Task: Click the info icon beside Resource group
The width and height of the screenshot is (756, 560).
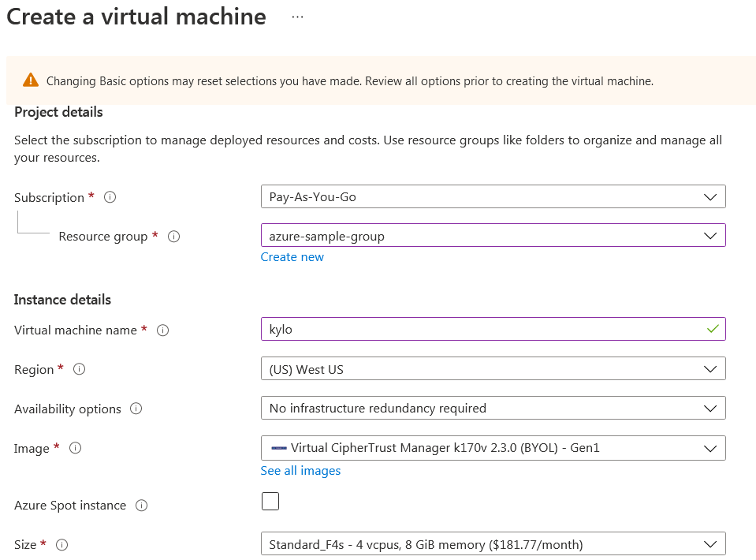Action: [x=174, y=237]
